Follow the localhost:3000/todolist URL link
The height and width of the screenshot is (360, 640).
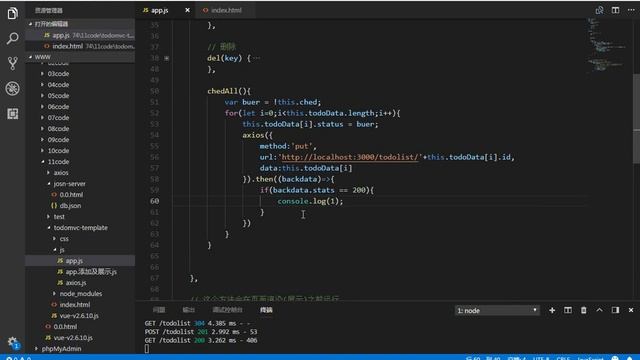coord(350,157)
